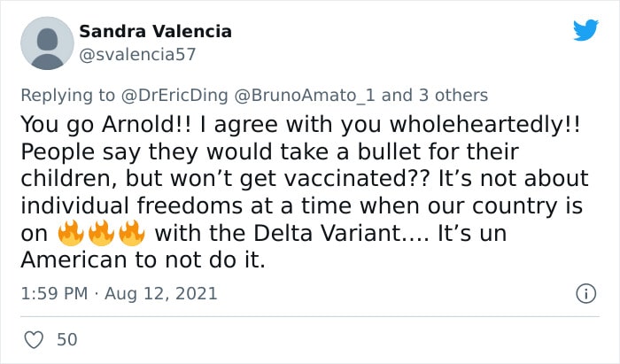
Task: Click the first fire emoji
Action: click(x=70, y=233)
